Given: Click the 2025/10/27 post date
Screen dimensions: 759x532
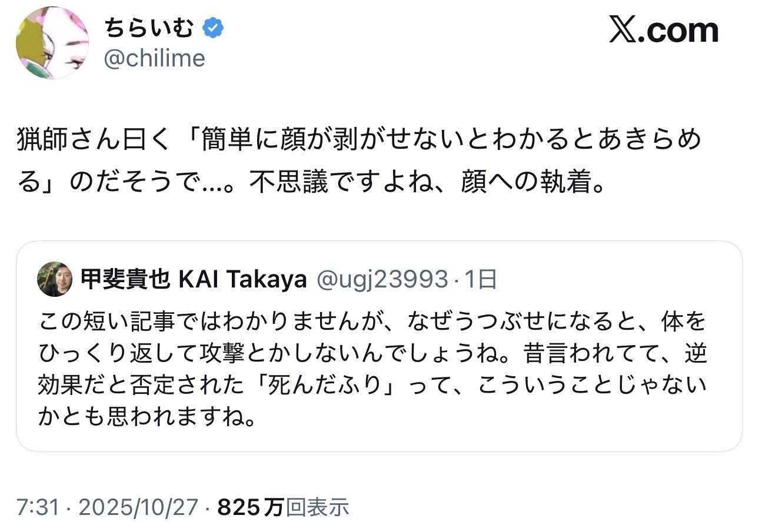Looking at the screenshot, I should (138, 507).
